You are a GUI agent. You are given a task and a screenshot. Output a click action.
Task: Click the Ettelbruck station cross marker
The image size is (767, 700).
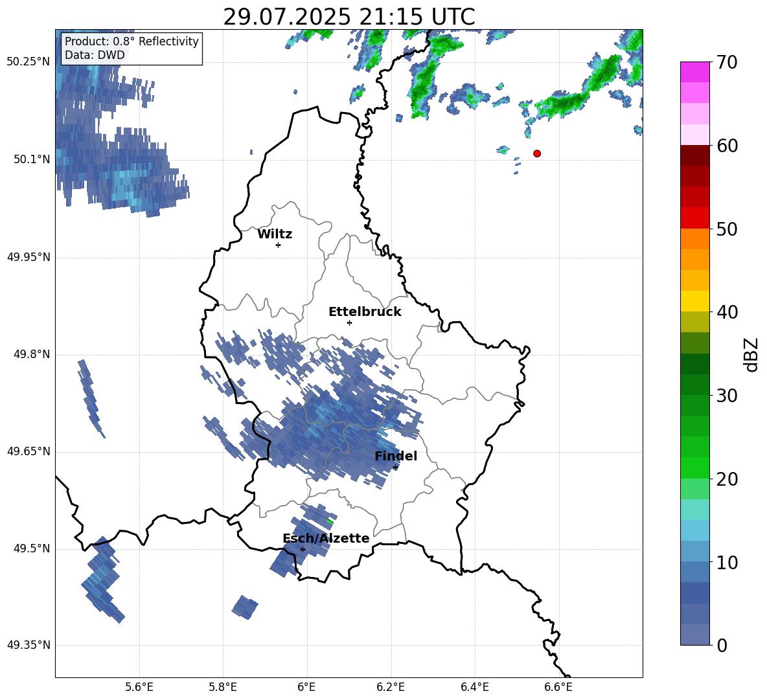pyautogui.click(x=349, y=322)
